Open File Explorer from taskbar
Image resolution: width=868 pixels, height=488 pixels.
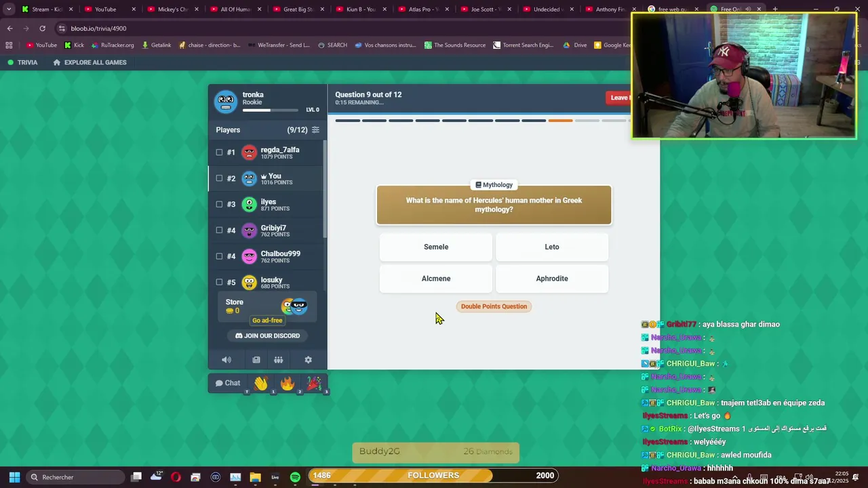click(255, 477)
